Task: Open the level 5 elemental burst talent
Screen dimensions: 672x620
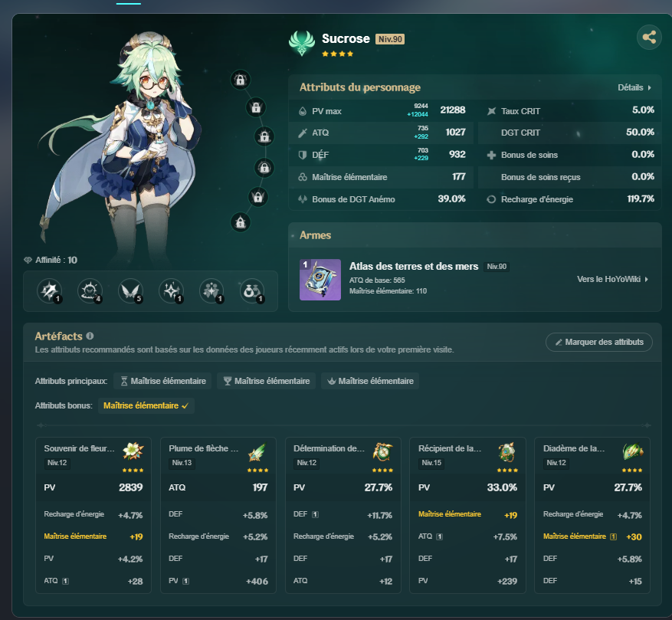Action: 130,291
